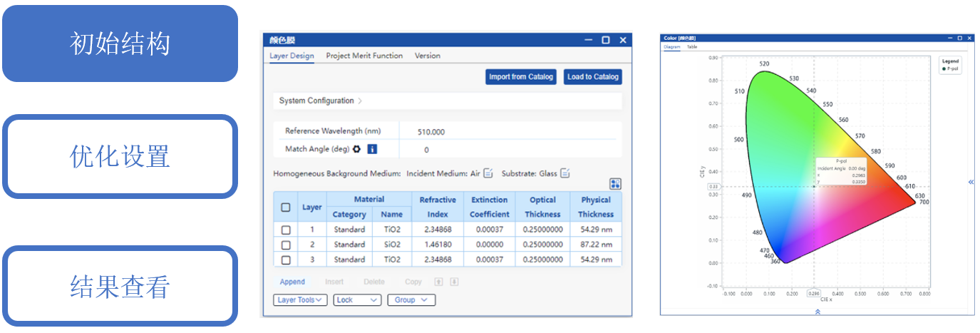980x333 pixels.
Task: Click the Match Angle settings gear icon
Action: point(357,150)
